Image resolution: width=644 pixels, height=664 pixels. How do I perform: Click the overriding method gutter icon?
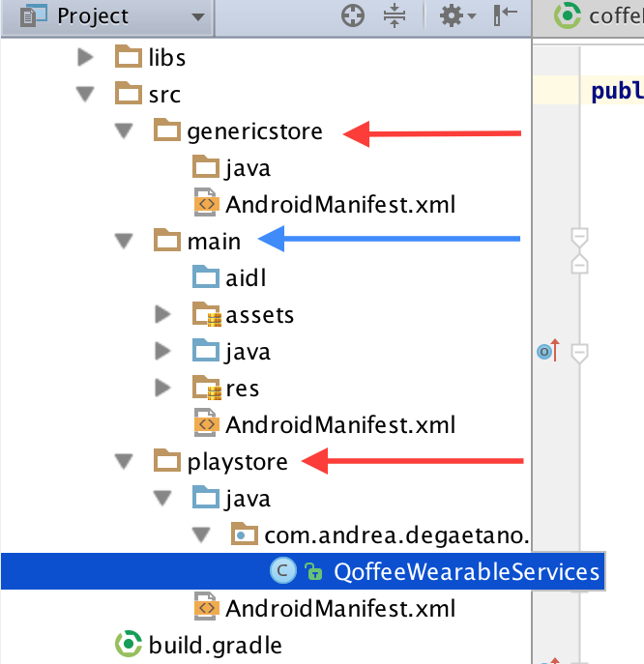click(x=548, y=350)
